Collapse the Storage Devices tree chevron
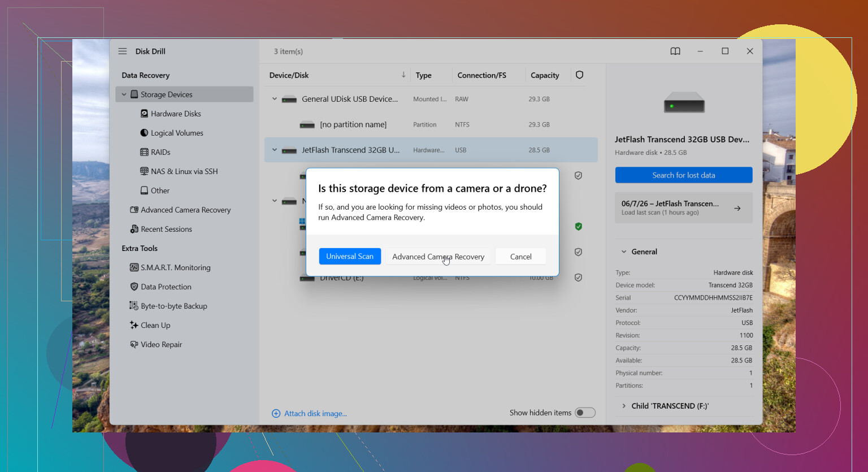 pyautogui.click(x=124, y=94)
